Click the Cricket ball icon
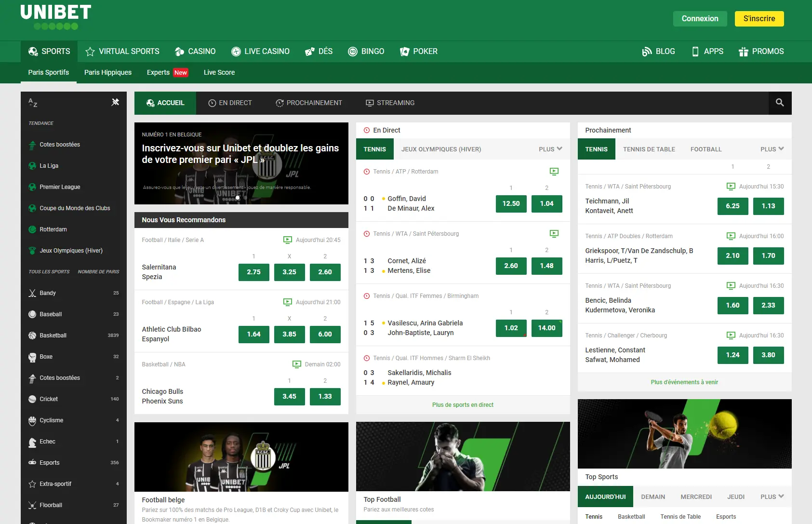The width and height of the screenshot is (812, 524). 32,399
